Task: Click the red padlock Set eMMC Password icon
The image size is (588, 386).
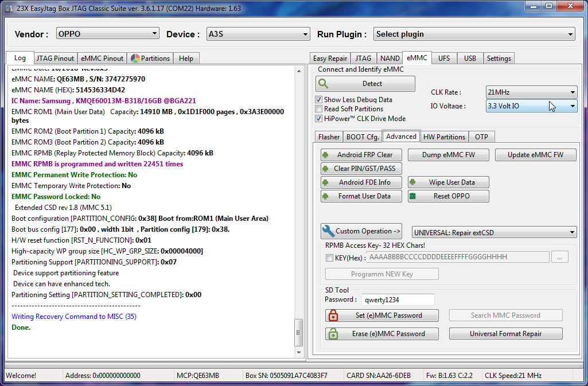Action: click(333, 315)
